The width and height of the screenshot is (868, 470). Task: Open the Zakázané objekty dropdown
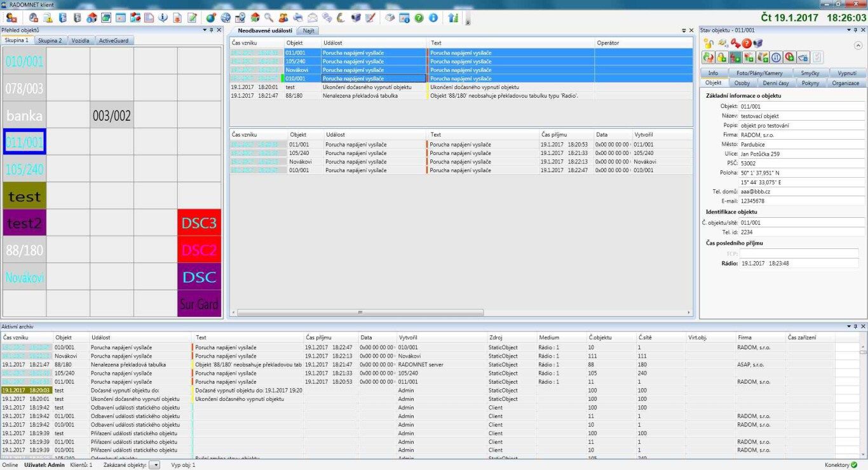[x=154, y=465]
